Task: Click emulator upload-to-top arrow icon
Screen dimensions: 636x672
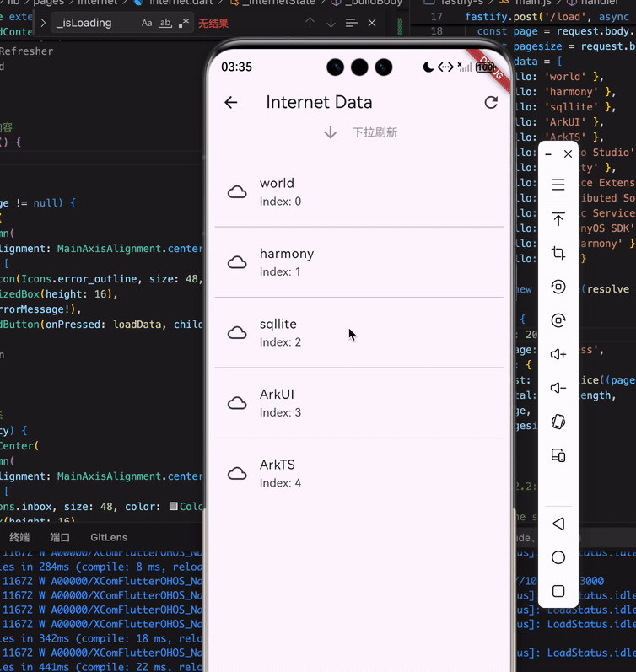Action: tap(558, 219)
